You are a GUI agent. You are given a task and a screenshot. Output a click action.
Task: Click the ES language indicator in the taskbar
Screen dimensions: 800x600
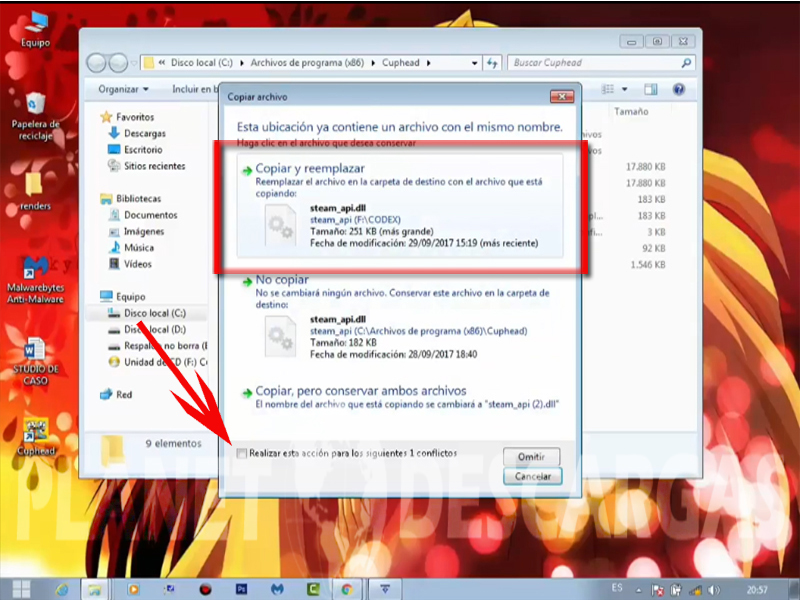(x=617, y=588)
